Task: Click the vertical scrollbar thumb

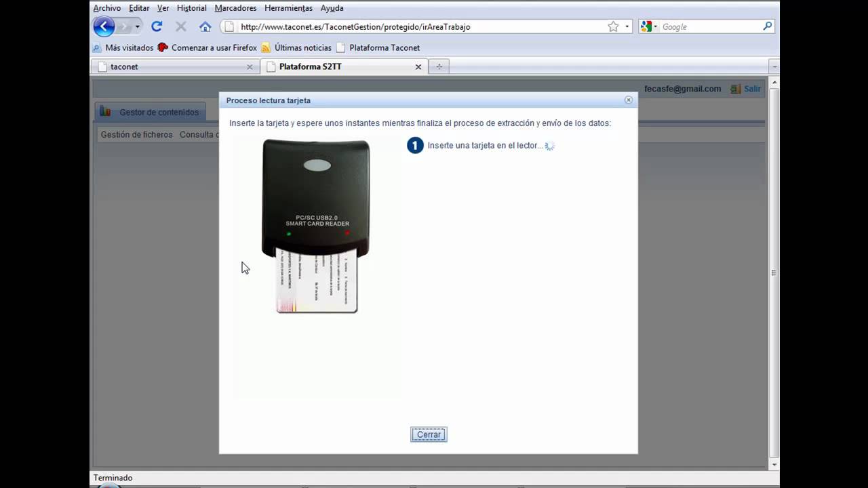Action: [774, 273]
